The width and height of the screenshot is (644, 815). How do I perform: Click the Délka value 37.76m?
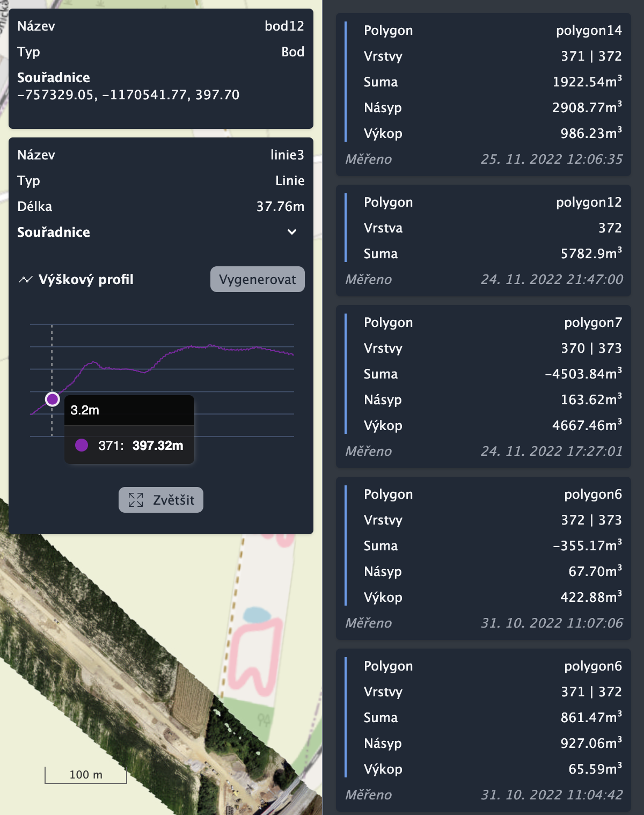click(x=280, y=206)
